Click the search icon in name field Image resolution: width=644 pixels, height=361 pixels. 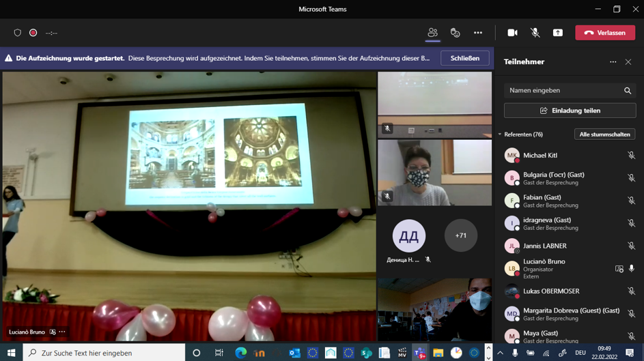(628, 91)
